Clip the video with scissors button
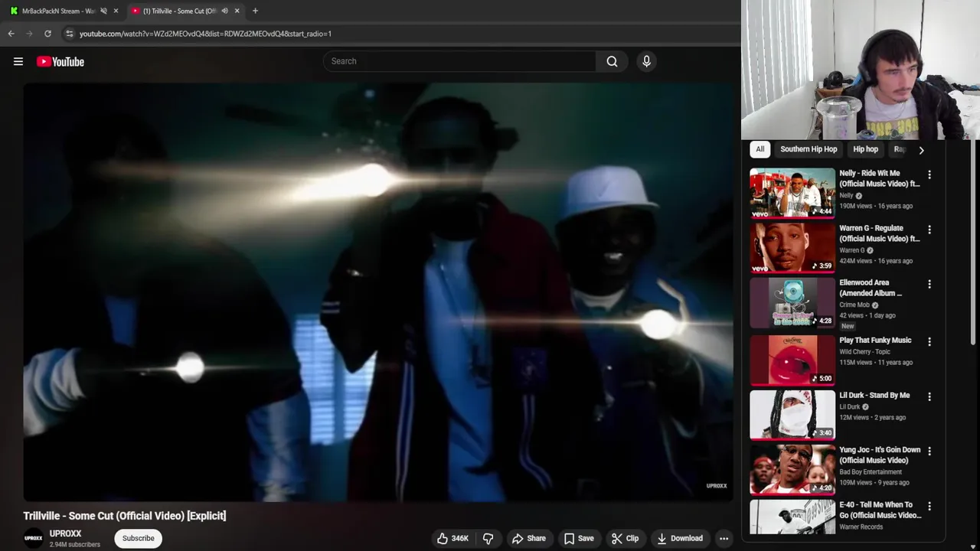 tap(625, 538)
